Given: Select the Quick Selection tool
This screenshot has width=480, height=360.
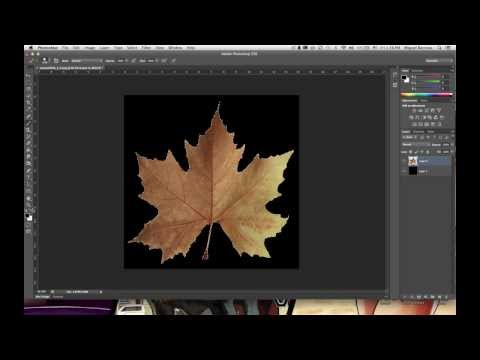Looking at the screenshot, I should tap(29, 96).
